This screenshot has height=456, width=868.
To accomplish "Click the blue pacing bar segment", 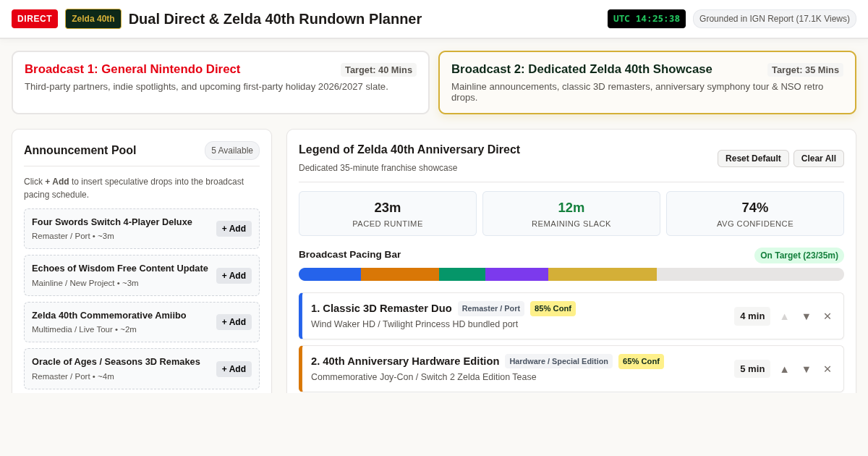I will (330, 274).
